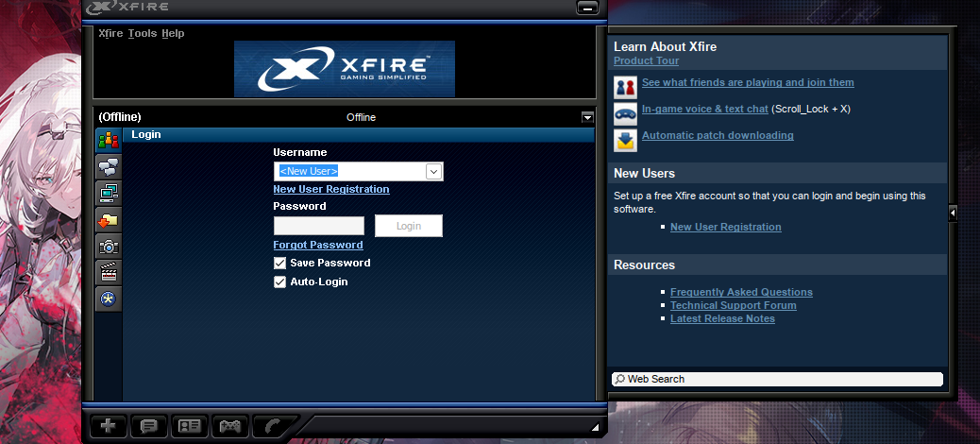Click New User Registration under Username

click(x=331, y=189)
